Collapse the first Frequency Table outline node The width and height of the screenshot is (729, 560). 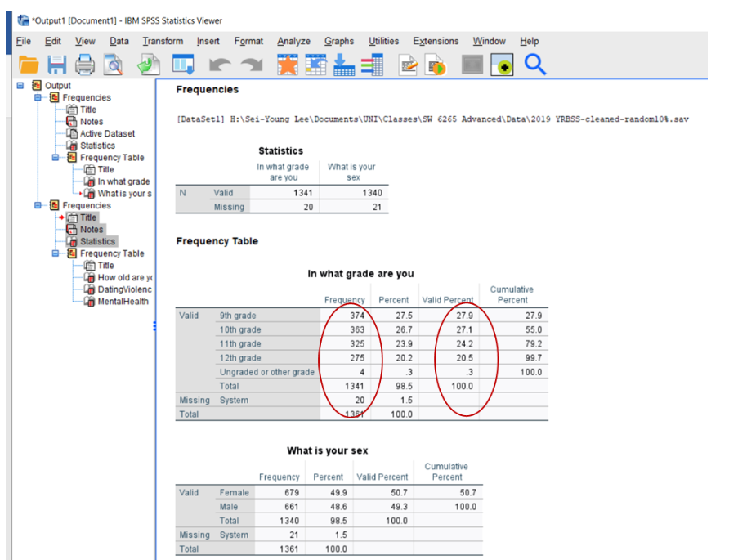tap(56, 158)
